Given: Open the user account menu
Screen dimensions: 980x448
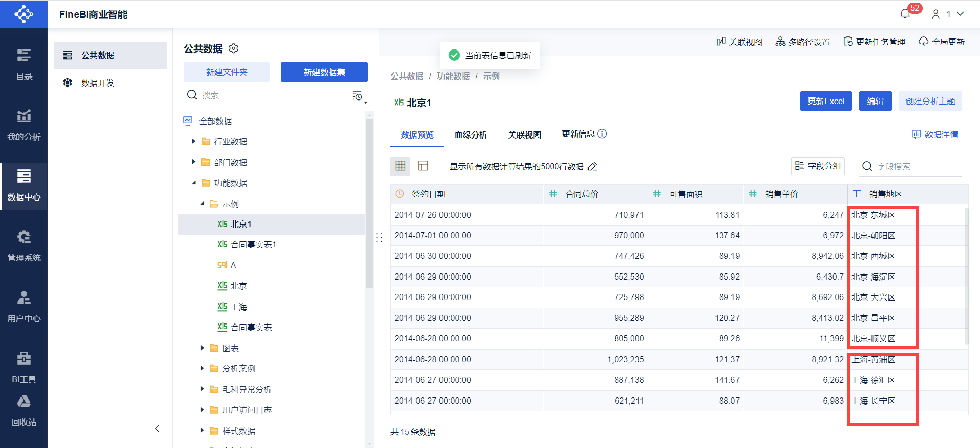Looking at the screenshot, I should tap(947, 14).
